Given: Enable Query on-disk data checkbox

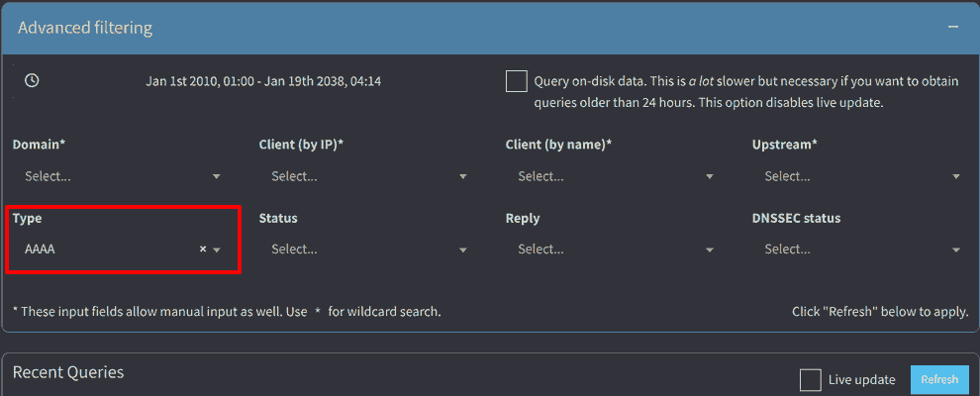Looking at the screenshot, I should [516, 81].
